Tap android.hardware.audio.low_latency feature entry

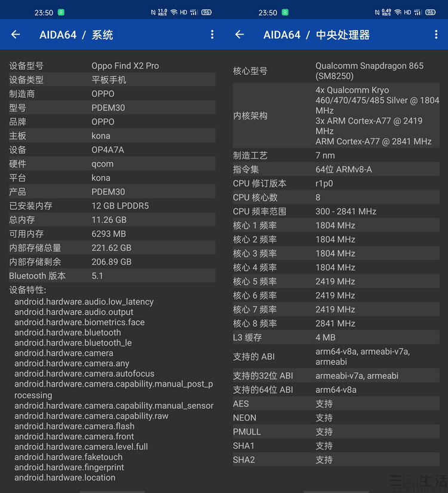point(84,302)
